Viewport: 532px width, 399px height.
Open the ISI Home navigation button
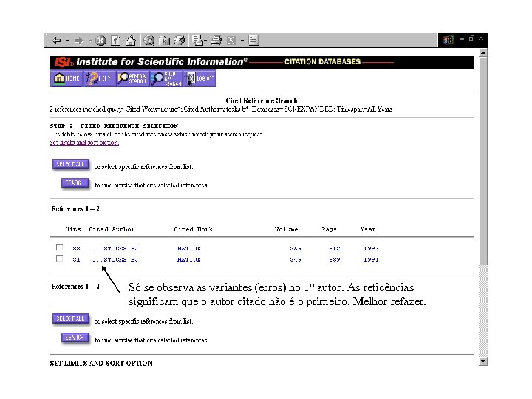pos(66,78)
